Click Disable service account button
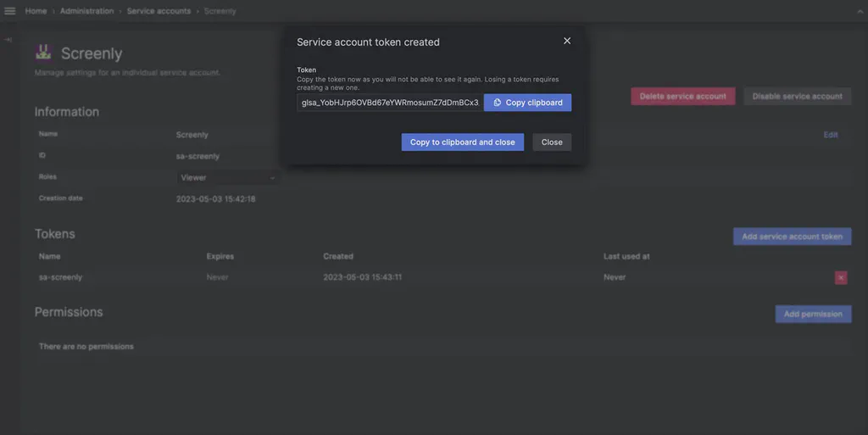 797,97
